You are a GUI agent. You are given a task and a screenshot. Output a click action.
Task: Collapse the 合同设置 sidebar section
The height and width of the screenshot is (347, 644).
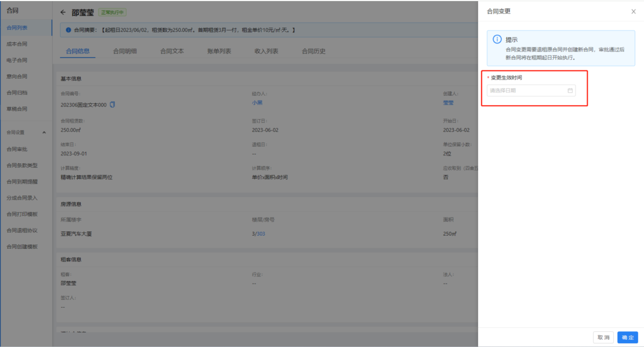[44, 132]
